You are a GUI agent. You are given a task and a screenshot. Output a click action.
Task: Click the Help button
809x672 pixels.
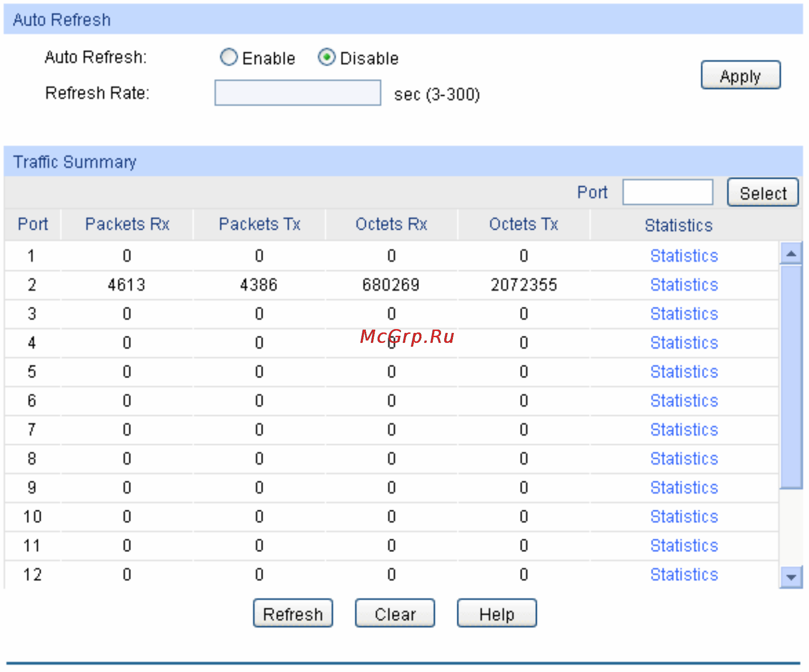(x=497, y=613)
